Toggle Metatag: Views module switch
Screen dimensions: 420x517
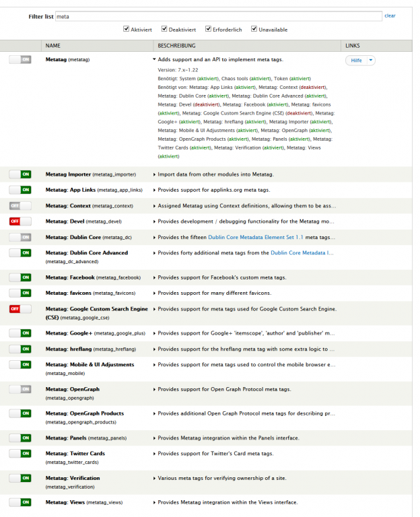coord(20,502)
